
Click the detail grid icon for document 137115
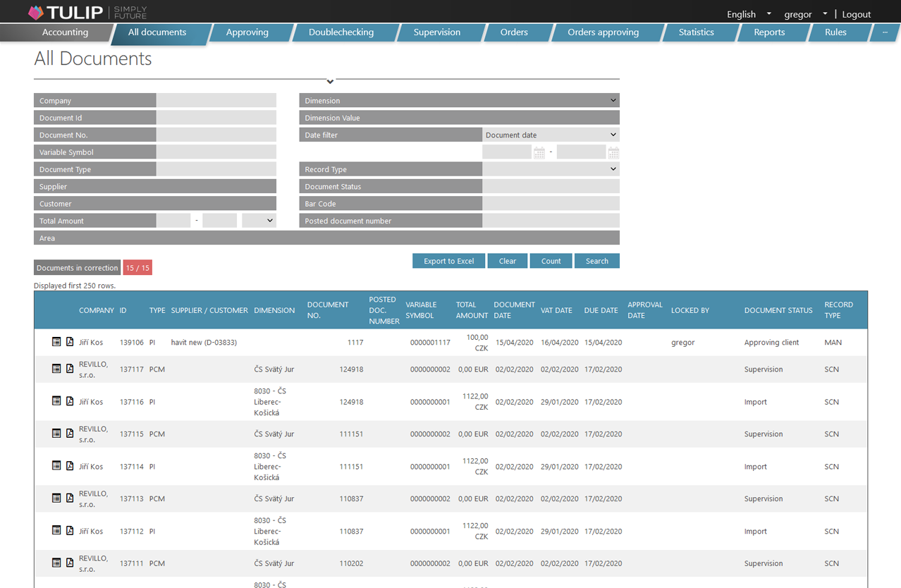56,434
